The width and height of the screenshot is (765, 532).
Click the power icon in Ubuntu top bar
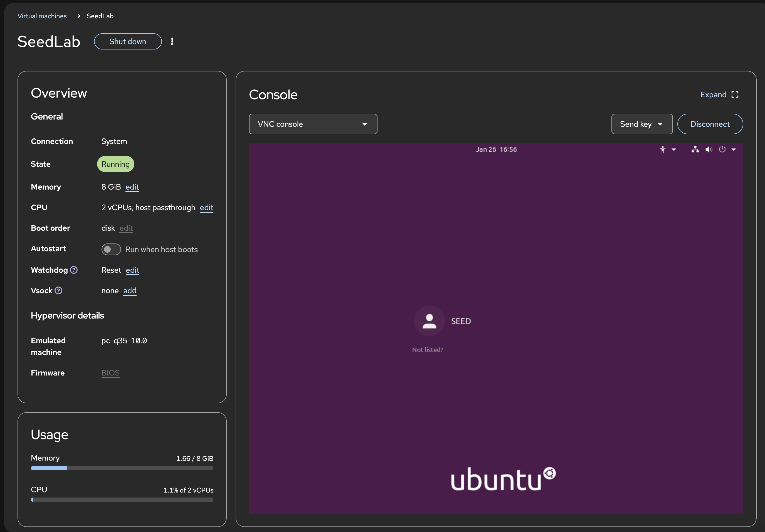click(722, 150)
